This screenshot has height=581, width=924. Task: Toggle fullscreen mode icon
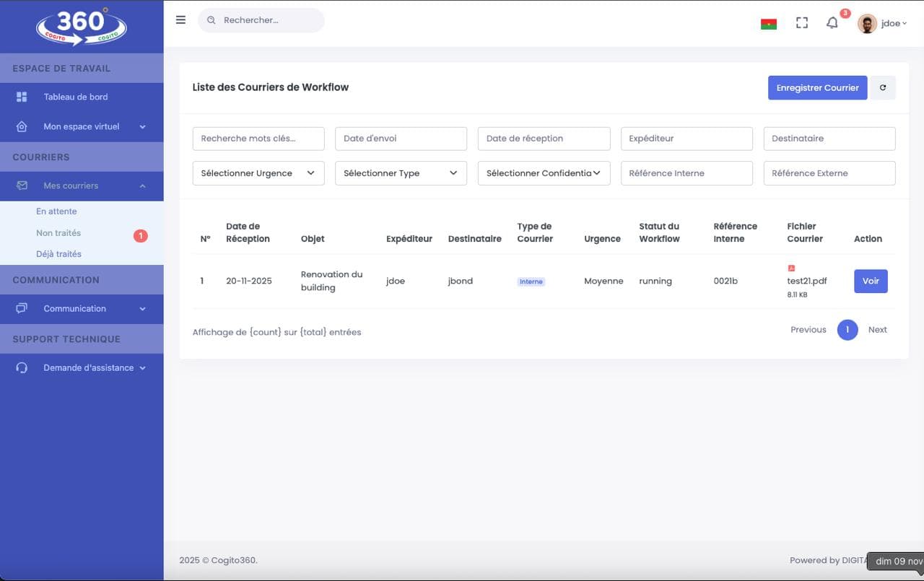801,23
